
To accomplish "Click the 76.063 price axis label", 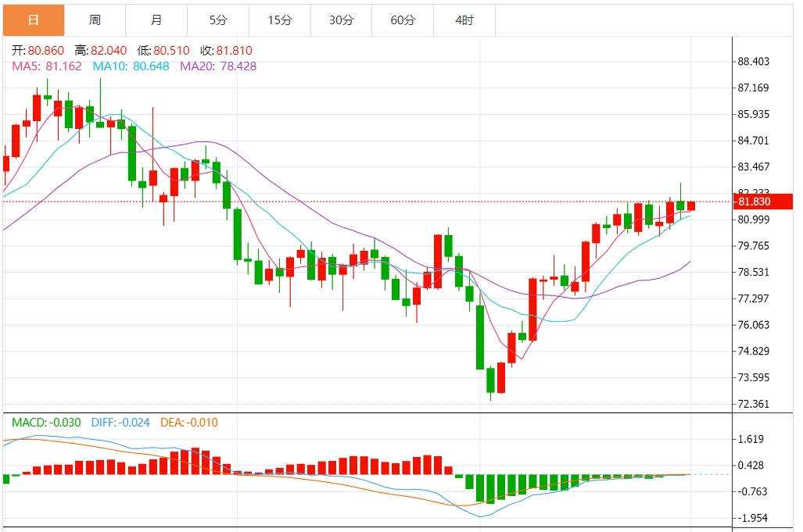I will 753,325.
